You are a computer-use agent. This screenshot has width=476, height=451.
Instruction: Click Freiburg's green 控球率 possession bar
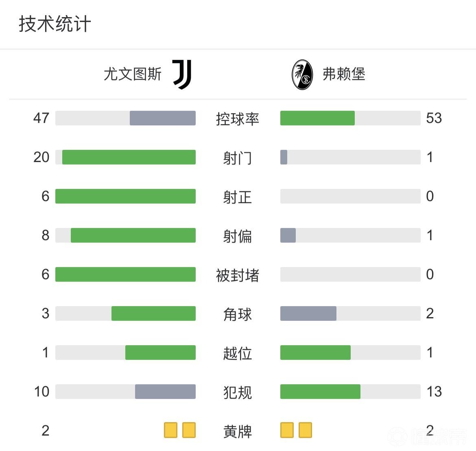[x=317, y=118]
